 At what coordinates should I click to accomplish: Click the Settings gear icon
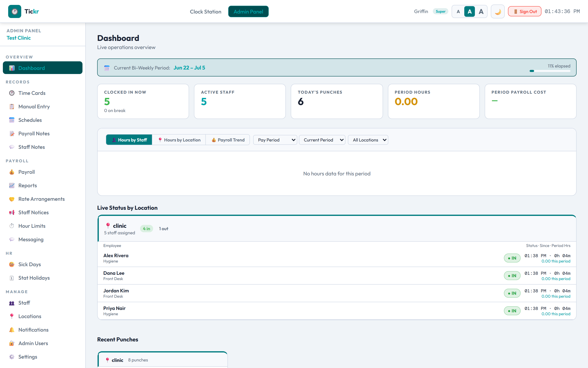click(x=12, y=357)
